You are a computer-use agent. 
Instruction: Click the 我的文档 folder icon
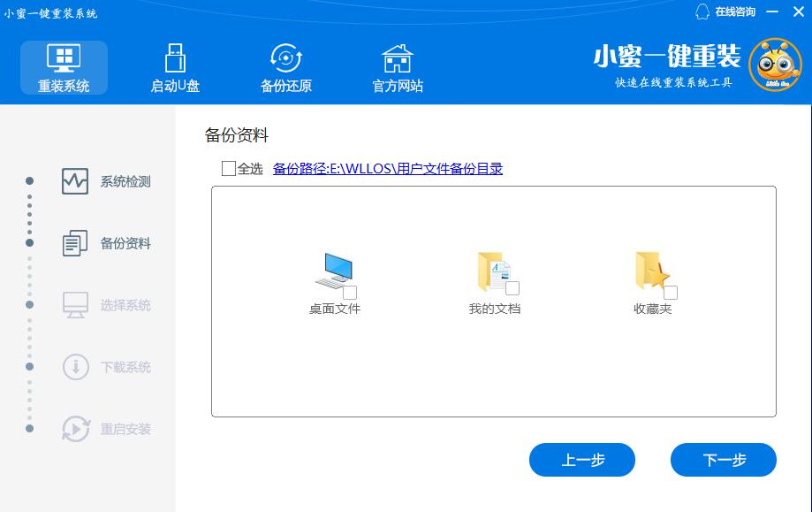(492, 271)
